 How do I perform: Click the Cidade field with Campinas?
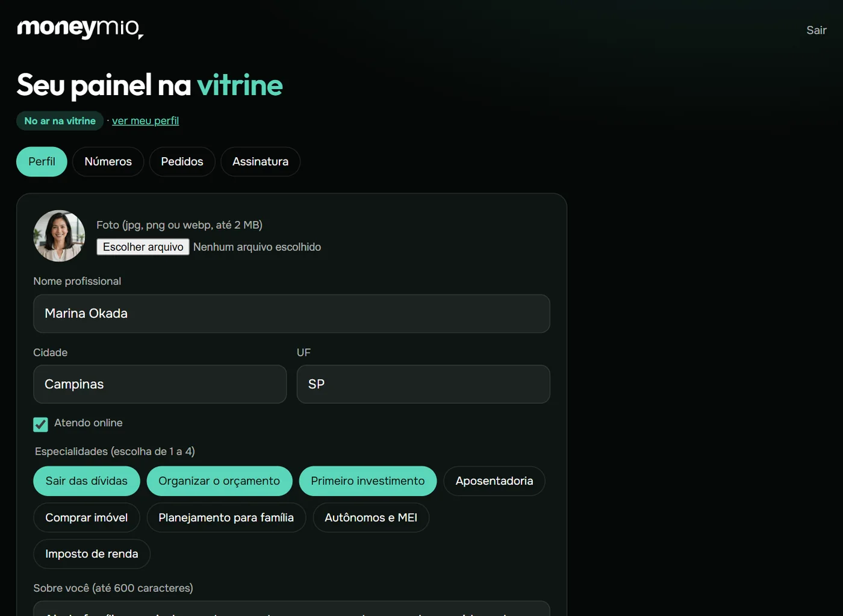click(x=160, y=384)
